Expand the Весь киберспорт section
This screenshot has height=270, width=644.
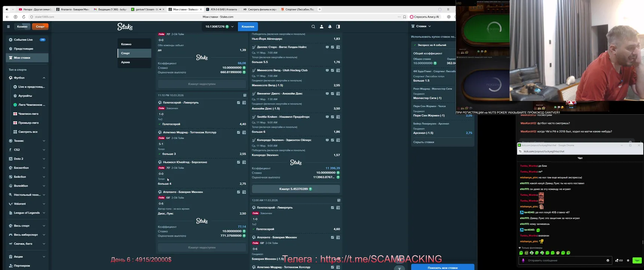click(x=44, y=235)
